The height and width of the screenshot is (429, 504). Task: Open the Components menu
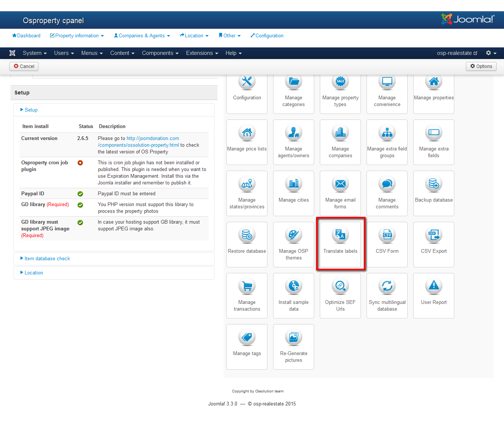(160, 53)
